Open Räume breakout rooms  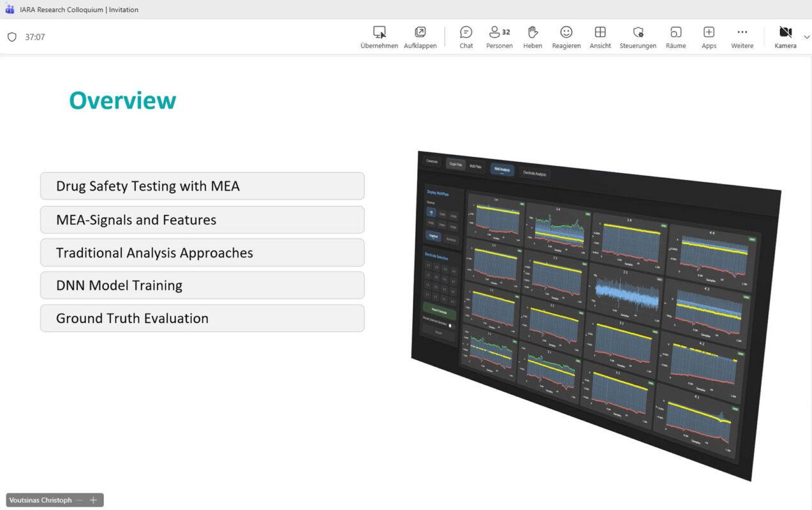click(676, 37)
